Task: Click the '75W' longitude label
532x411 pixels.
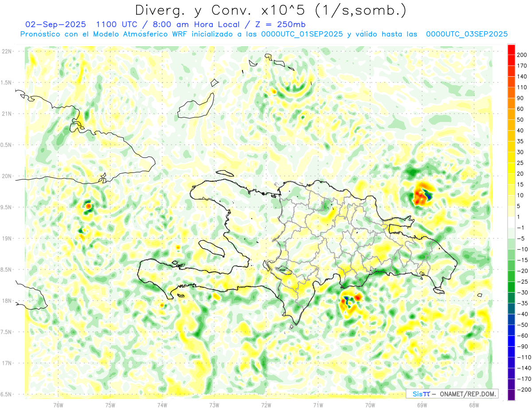Action: 110,405
